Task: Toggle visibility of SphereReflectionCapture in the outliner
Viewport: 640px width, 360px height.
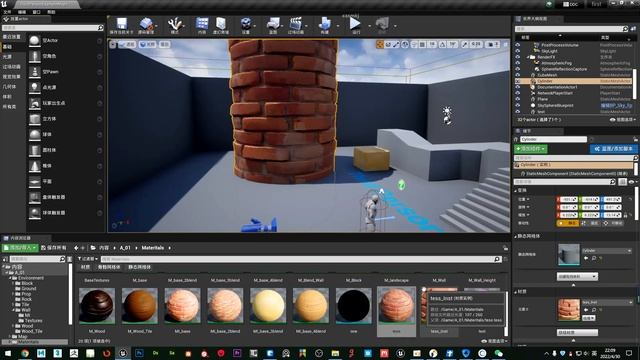Action: [518, 69]
